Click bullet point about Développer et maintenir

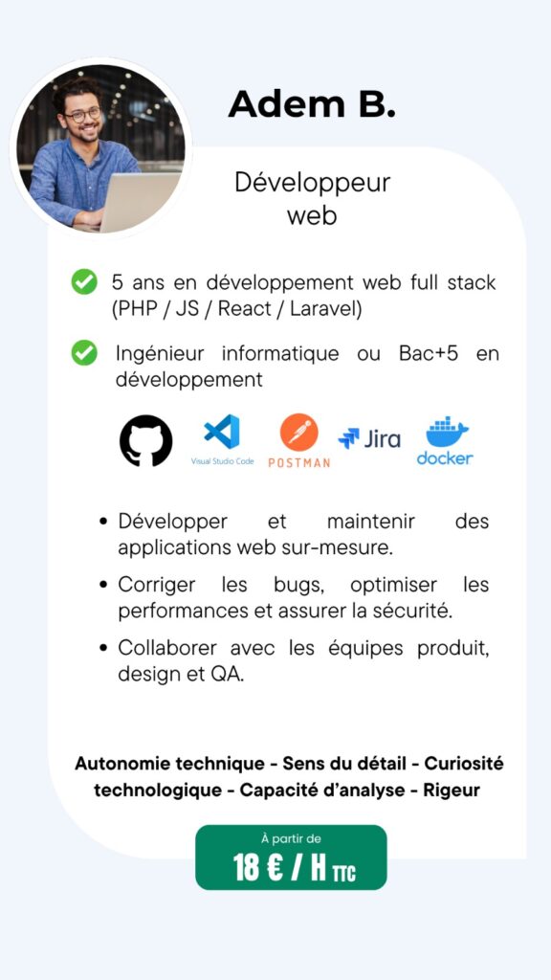(x=295, y=534)
